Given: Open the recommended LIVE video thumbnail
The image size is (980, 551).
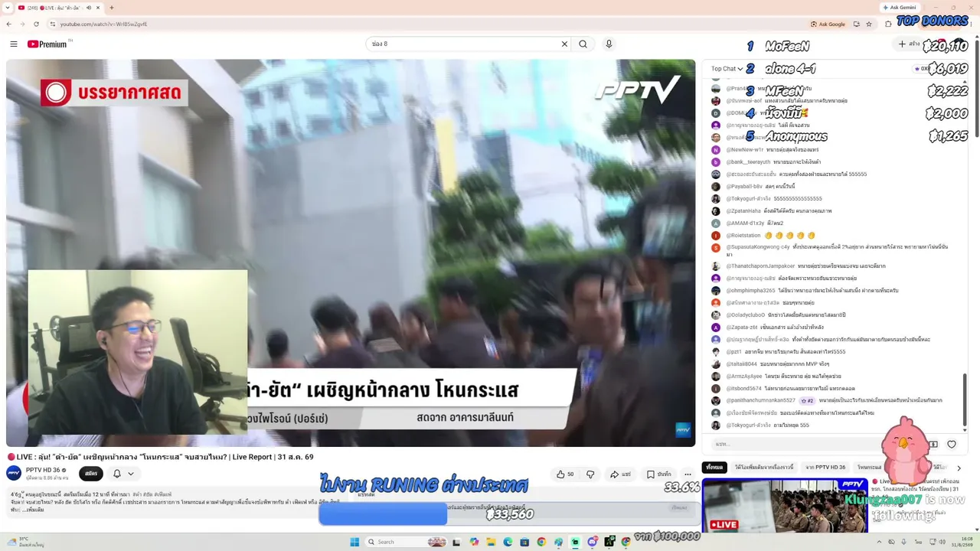Looking at the screenshot, I should point(785,506).
